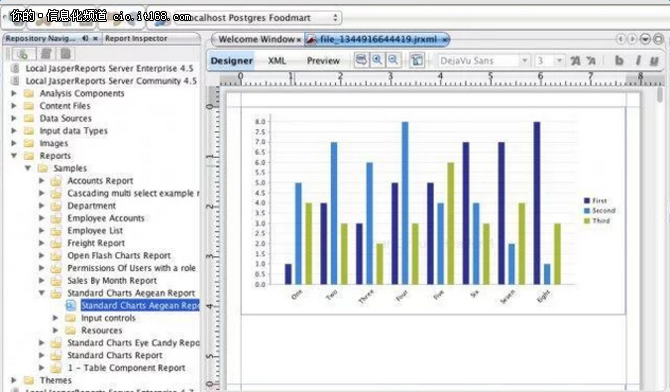Screen dimensions: 670x392
Task: Decrease font size with the smaller-A icon
Action: coord(591,61)
